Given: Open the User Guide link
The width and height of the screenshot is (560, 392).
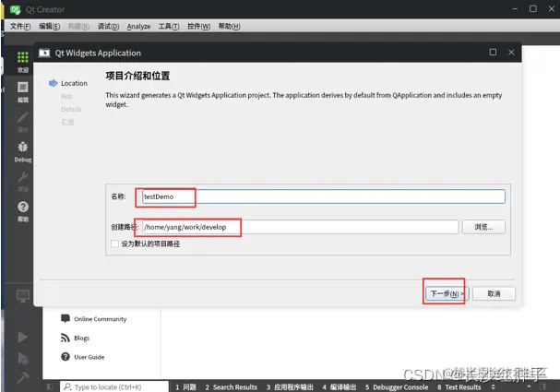Looking at the screenshot, I should pos(89,357).
